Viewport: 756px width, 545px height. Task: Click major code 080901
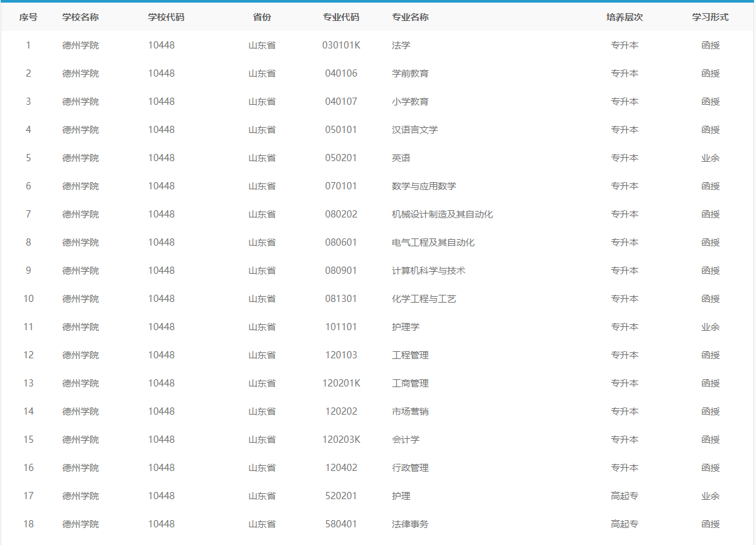[341, 271]
